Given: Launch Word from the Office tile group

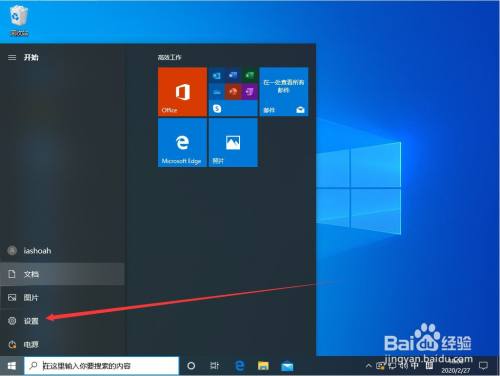Looking at the screenshot, I should point(233,75).
